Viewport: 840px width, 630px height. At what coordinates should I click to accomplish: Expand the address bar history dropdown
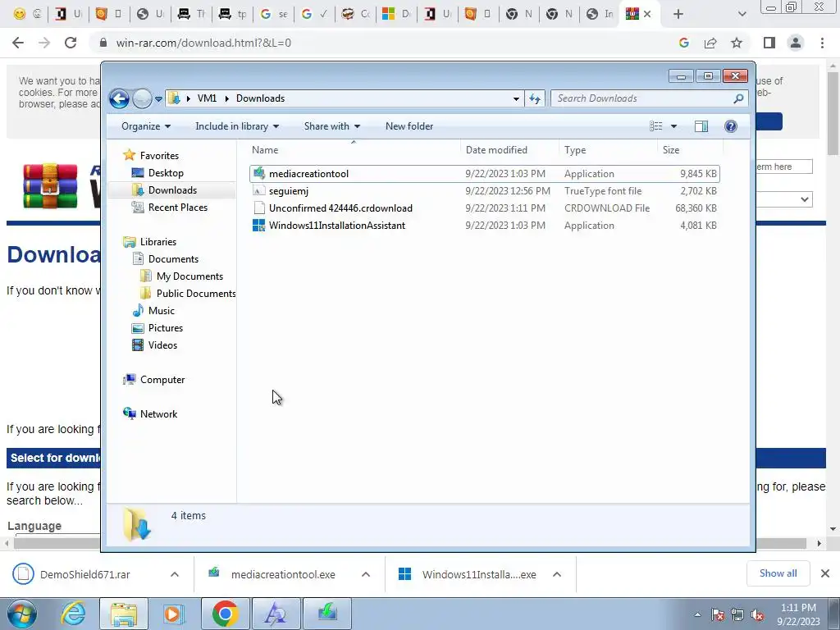(x=516, y=98)
